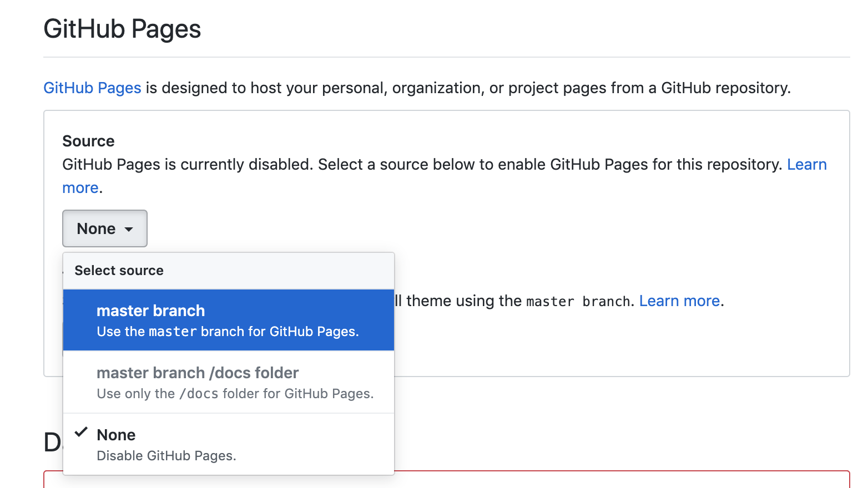Viewport: 868px width, 488px height.
Task: Open the blue "GitHub Pages" link
Action: [x=92, y=88]
